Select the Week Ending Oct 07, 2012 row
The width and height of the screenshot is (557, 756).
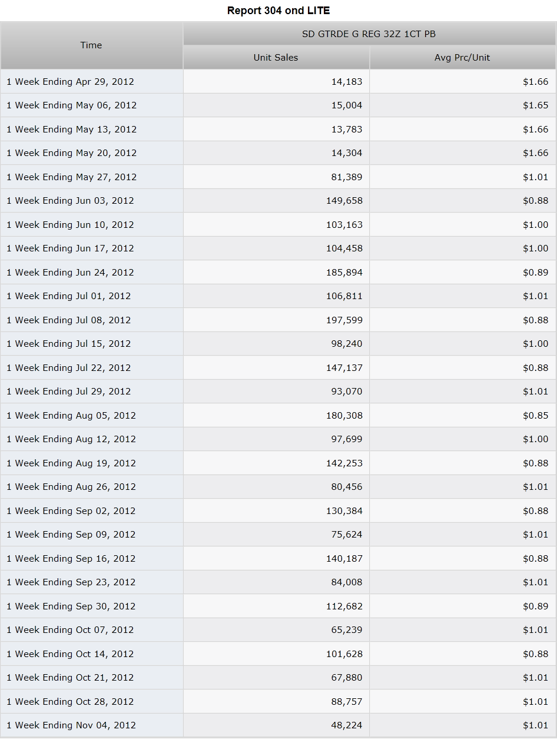[278, 630]
